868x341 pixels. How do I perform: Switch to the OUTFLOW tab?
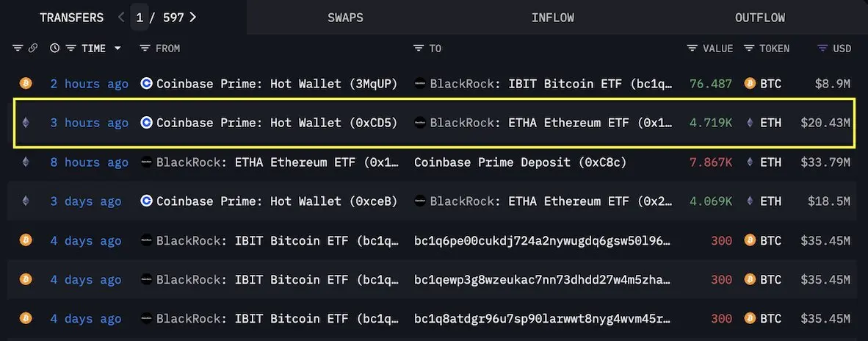coord(759,18)
